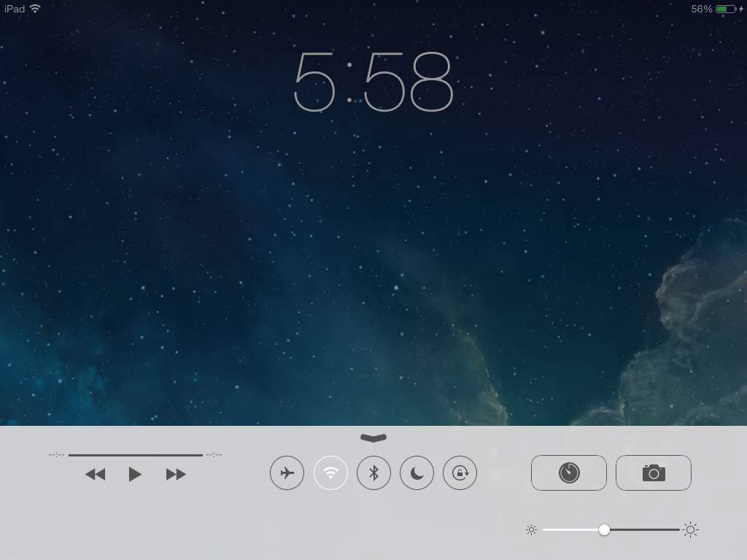
Task: Tap the 5:58 lock screen clock
Action: click(x=373, y=82)
